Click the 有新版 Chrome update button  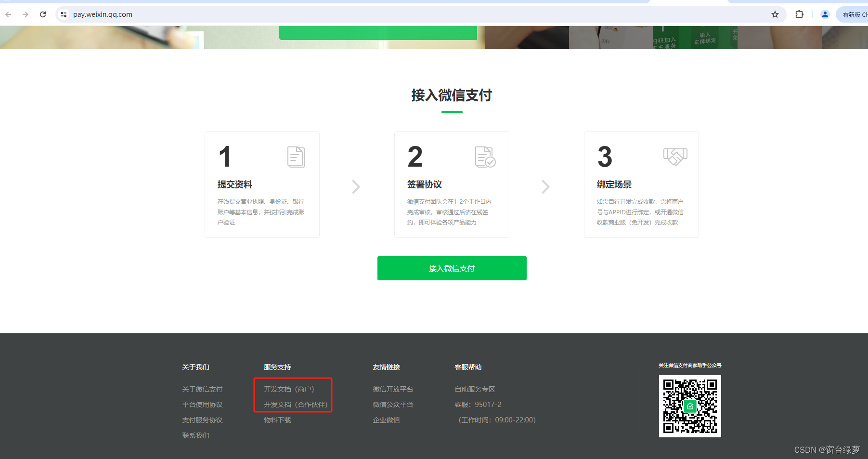click(853, 14)
